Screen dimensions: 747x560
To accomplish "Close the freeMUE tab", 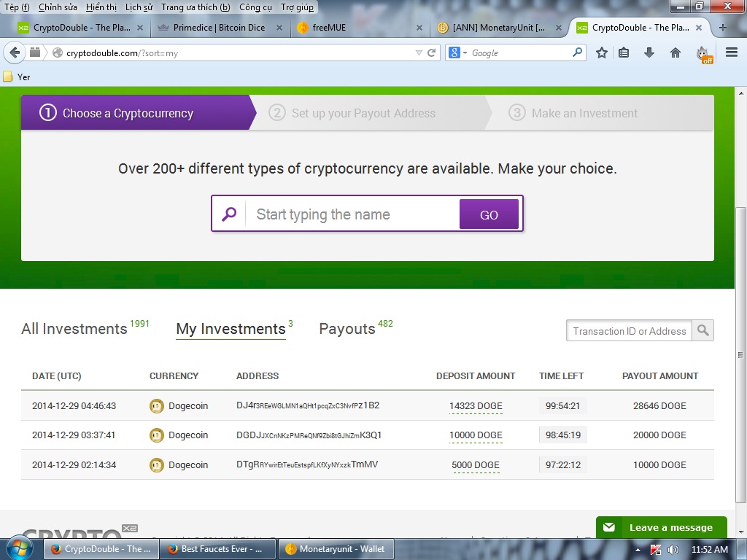I will pyautogui.click(x=419, y=28).
